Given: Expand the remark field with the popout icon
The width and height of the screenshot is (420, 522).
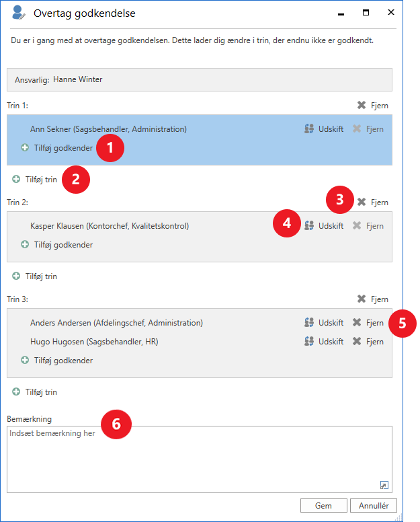Looking at the screenshot, I should click(x=384, y=485).
